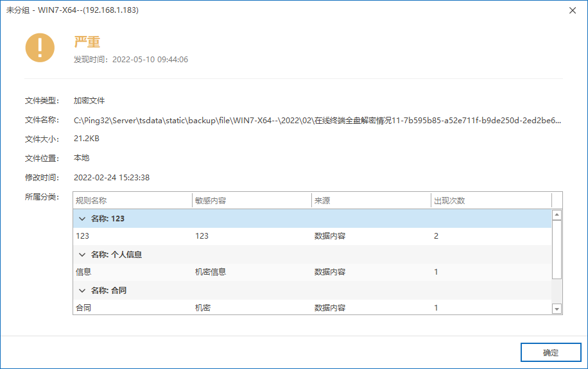Sort by 来源 column header
Screen dimensions: 588x369
[371, 201]
